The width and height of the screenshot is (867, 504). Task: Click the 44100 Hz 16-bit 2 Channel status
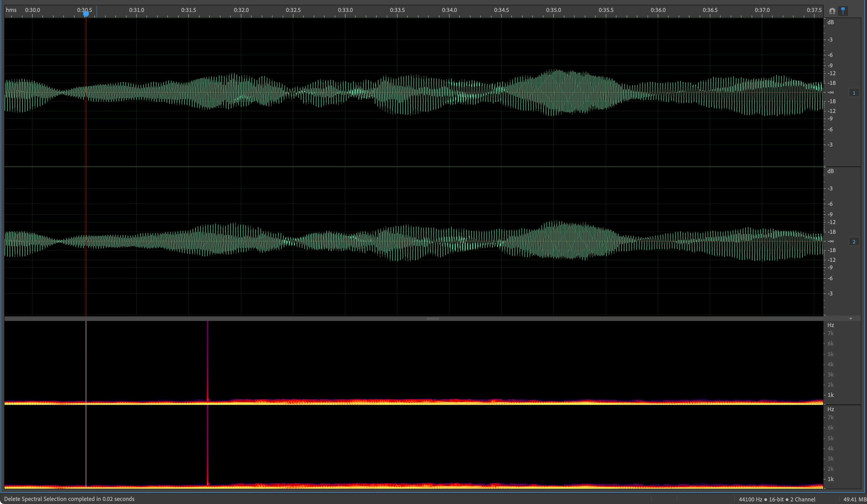pyautogui.click(x=777, y=499)
